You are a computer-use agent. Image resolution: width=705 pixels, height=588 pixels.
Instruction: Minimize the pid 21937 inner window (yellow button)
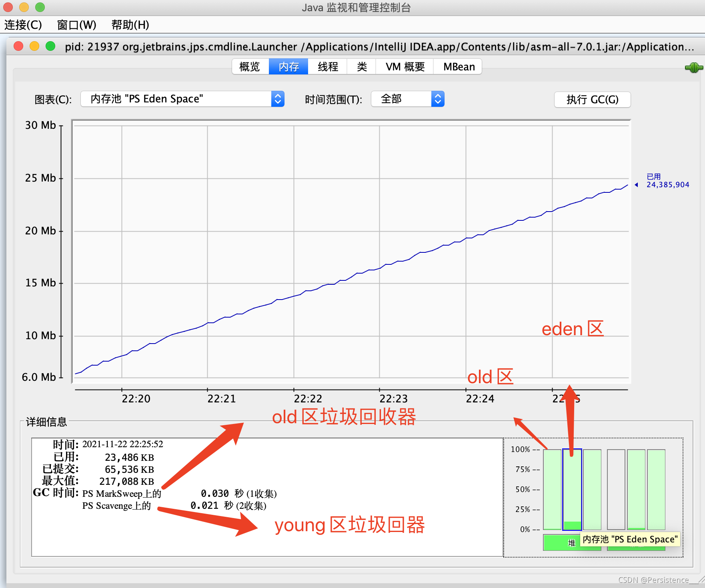[x=34, y=46]
